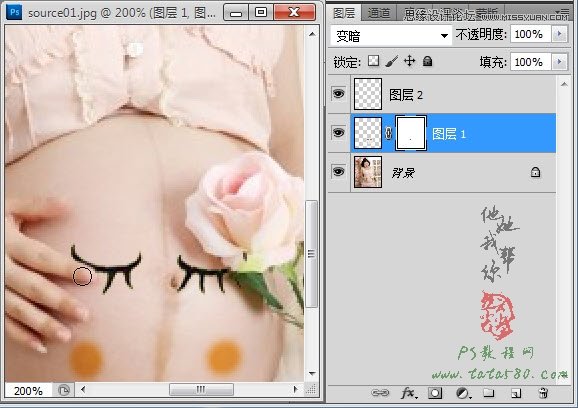Select the 图层 1 layer mask thumbnail
This screenshot has width=578, height=408.
tap(411, 133)
